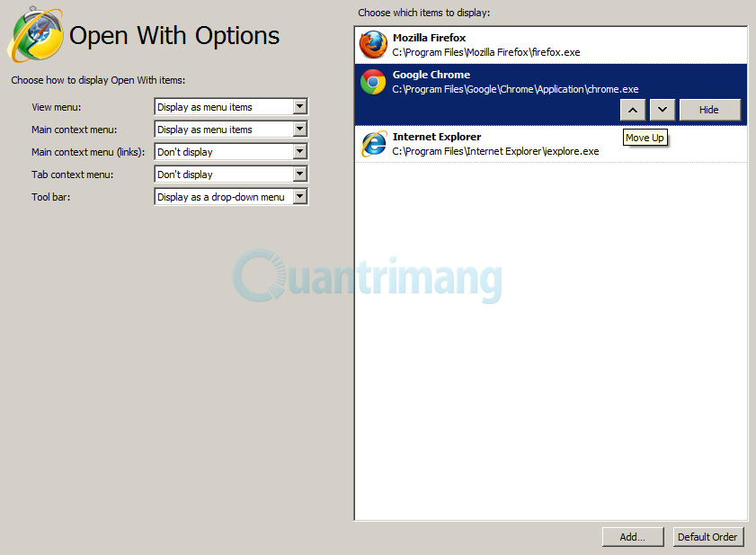Click 'Choose which items to display:' heading

[x=423, y=13]
